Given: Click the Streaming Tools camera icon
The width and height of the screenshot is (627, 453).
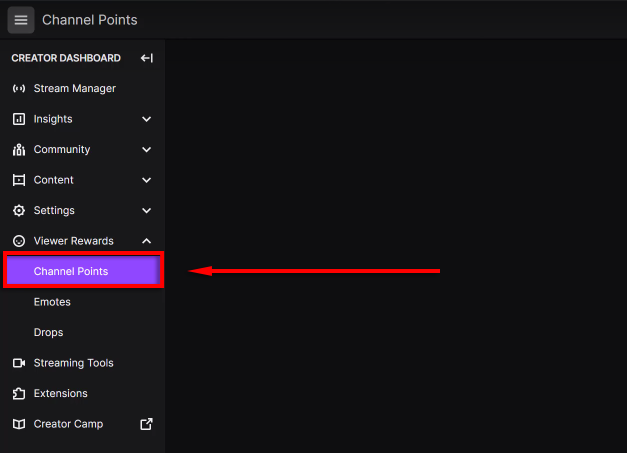Looking at the screenshot, I should 18,363.
